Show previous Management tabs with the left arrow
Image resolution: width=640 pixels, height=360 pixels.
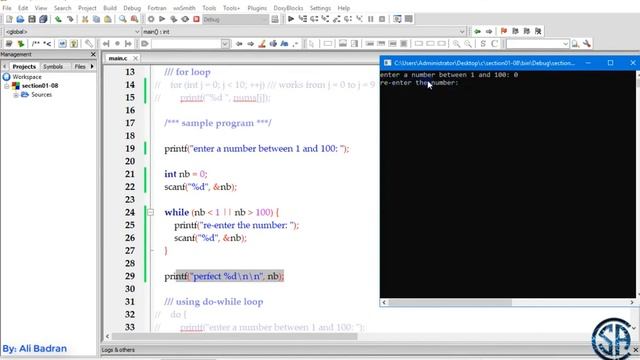point(4,66)
